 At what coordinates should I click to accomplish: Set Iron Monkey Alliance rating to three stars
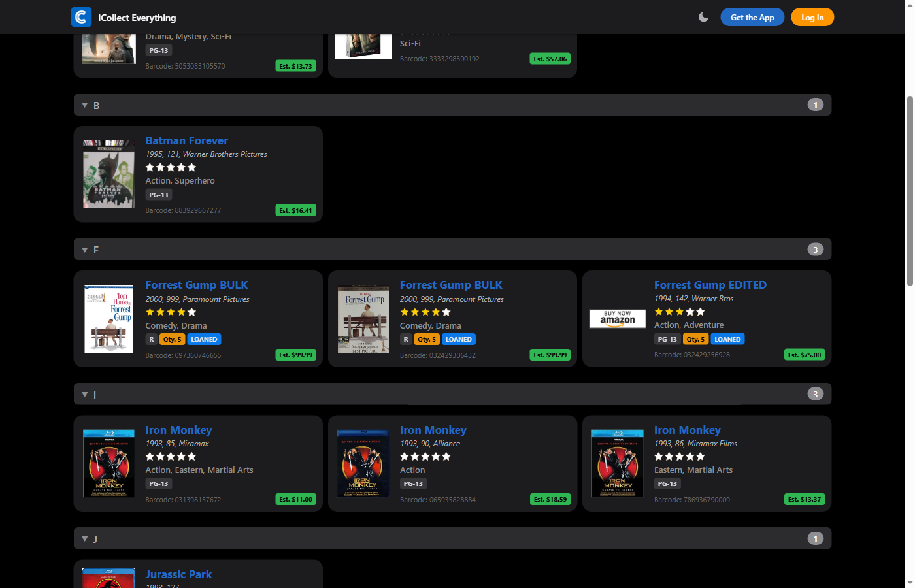[425, 456]
